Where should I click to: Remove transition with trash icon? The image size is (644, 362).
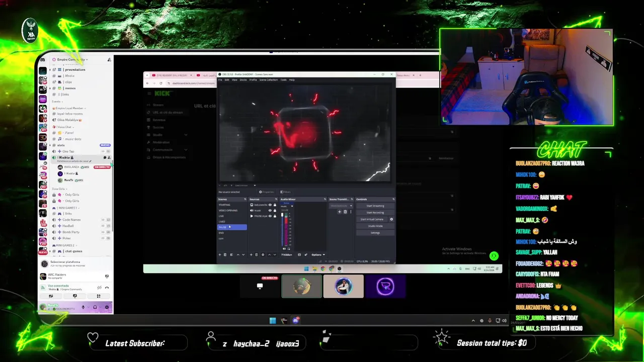(345, 212)
